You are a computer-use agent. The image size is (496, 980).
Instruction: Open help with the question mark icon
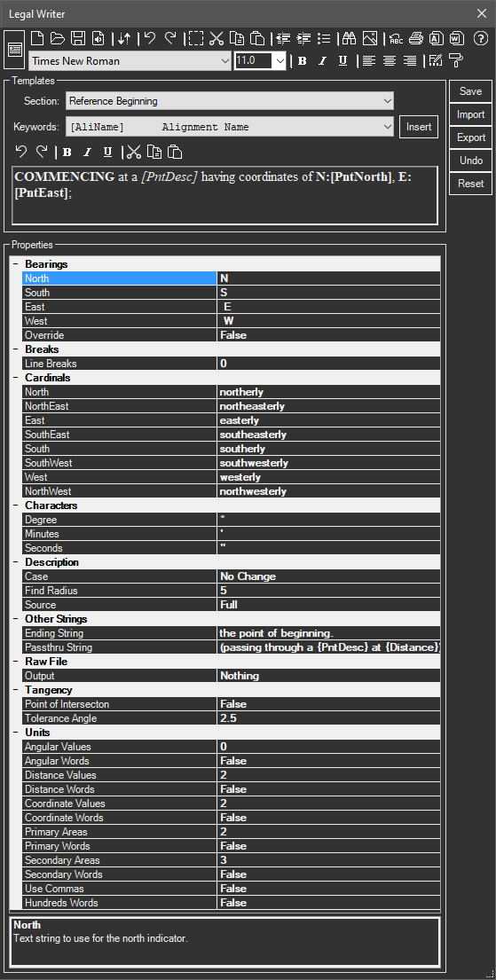coord(480,39)
